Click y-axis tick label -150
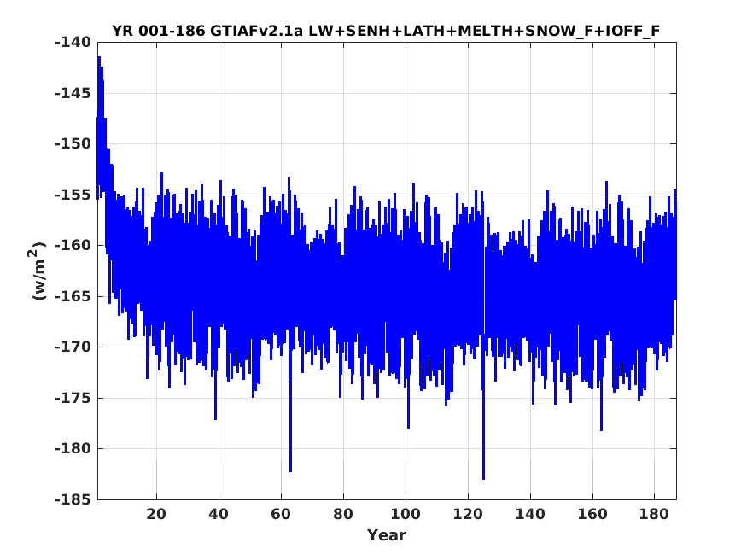This screenshot has height=560, width=747. click(73, 143)
